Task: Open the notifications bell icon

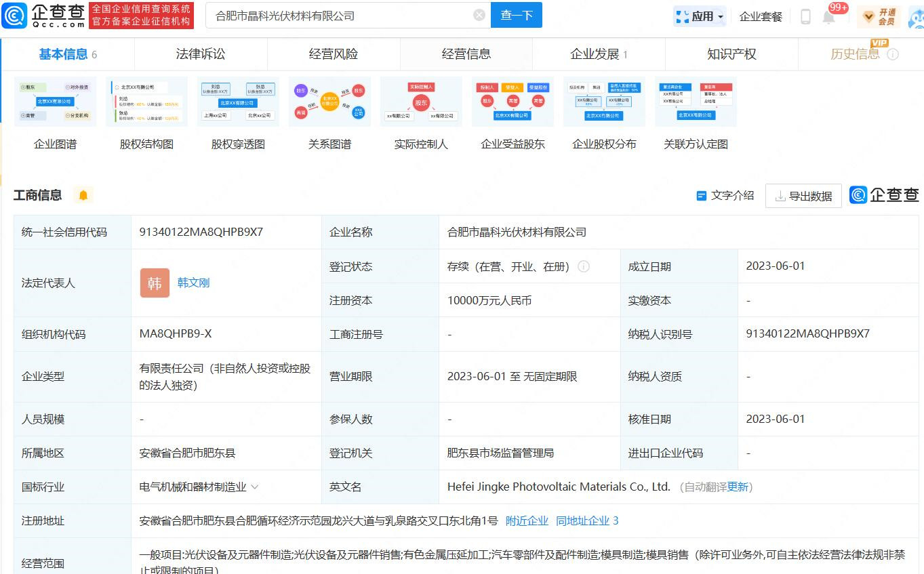Action: pos(828,17)
